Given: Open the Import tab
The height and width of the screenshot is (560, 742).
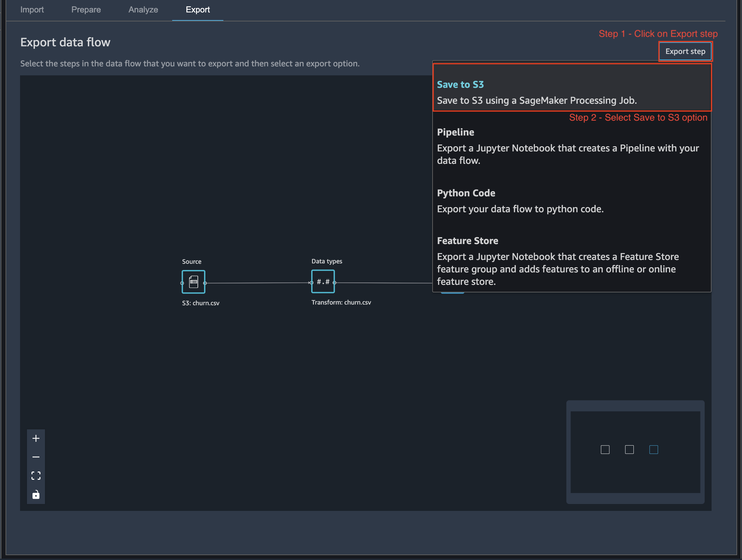Looking at the screenshot, I should point(32,10).
